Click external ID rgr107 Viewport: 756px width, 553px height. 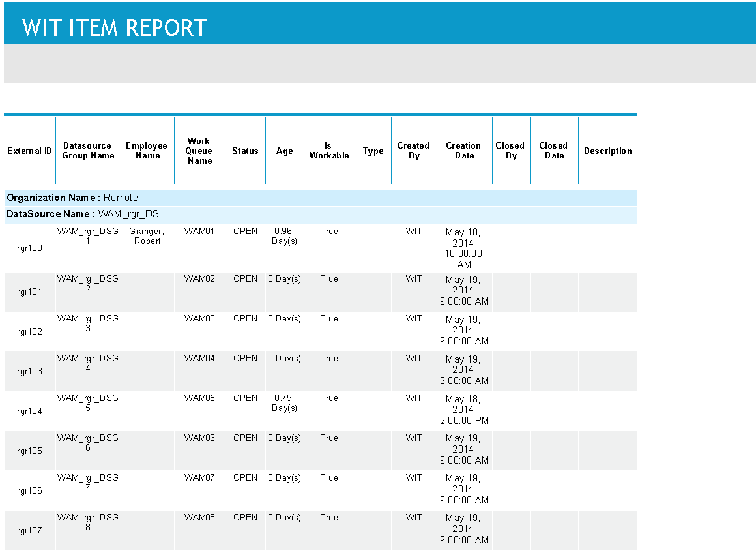[x=29, y=531]
